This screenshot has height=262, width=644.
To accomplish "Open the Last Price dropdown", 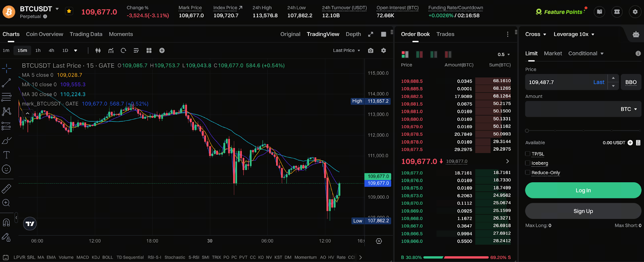I will 347,50.
